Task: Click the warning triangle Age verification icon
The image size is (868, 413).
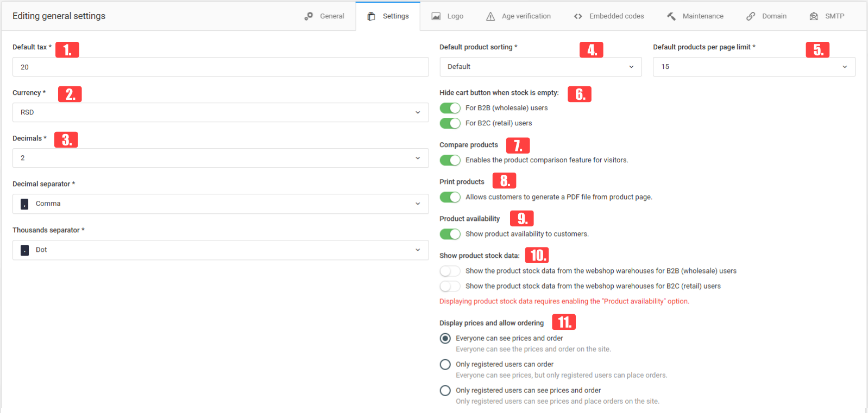Action: (x=490, y=16)
